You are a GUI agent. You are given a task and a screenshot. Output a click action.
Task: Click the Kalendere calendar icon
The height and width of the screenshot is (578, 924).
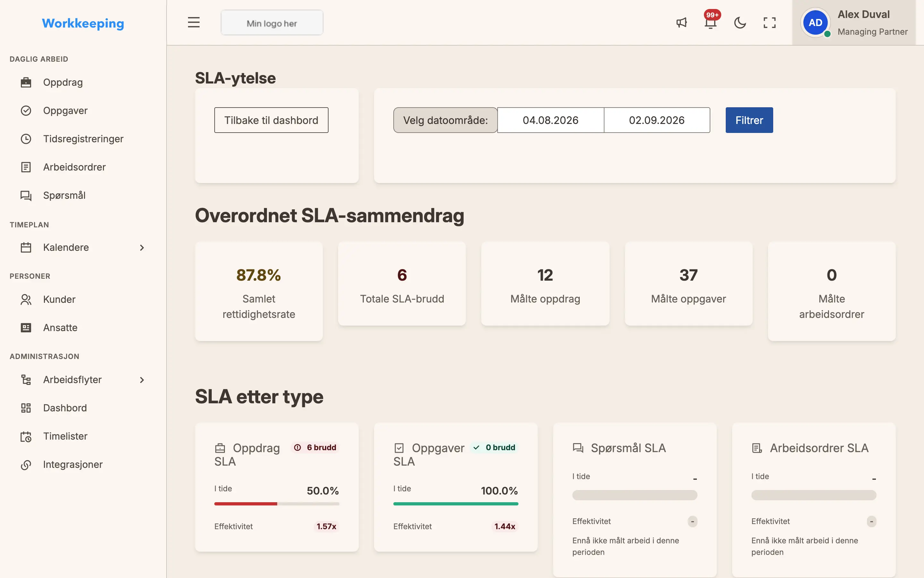click(26, 247)
